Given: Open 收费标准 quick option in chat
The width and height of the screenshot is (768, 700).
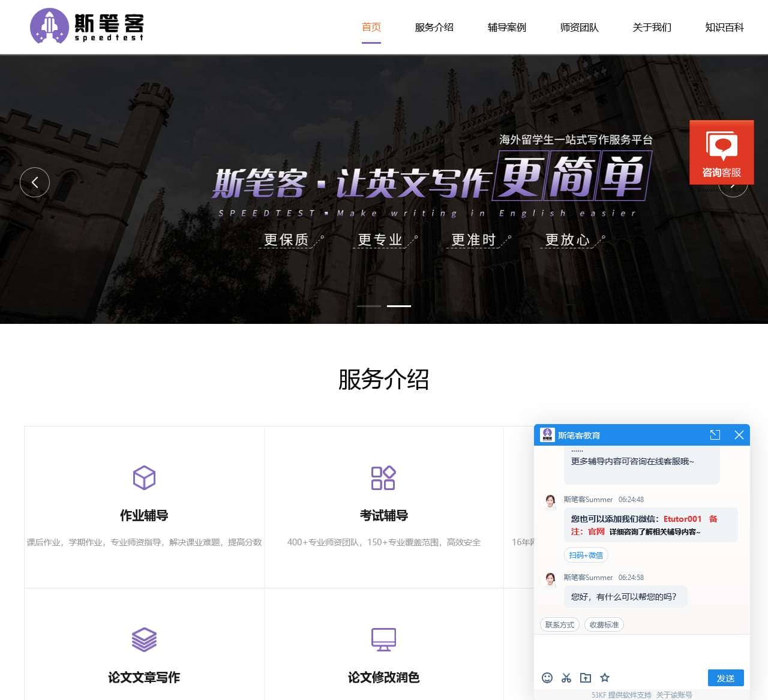Looking at the screenshot, I should click(604, 624).
